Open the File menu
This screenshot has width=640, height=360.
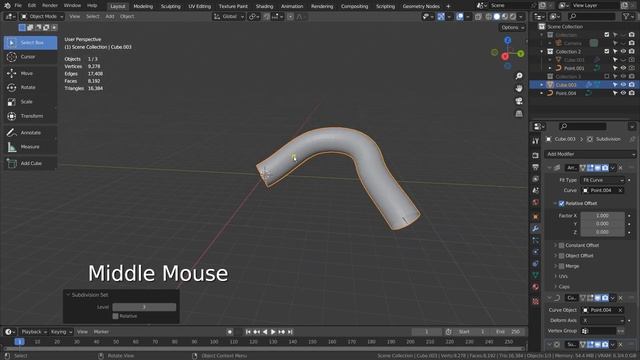[x=18, y=6]
